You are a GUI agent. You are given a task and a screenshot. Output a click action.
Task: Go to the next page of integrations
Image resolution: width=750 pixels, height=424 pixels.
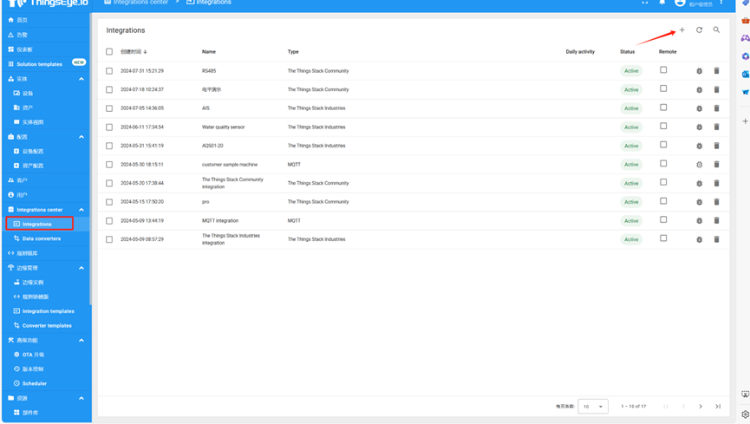701,406
